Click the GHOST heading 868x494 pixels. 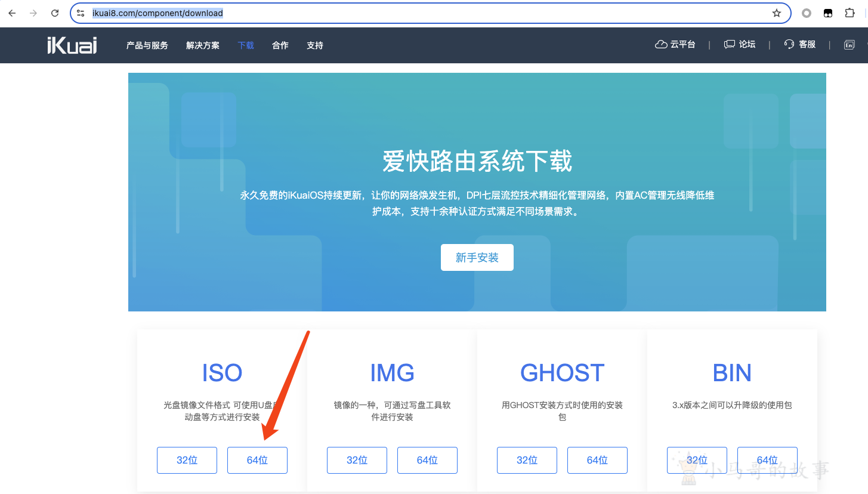pyautogui.click(x=562, y=373)
